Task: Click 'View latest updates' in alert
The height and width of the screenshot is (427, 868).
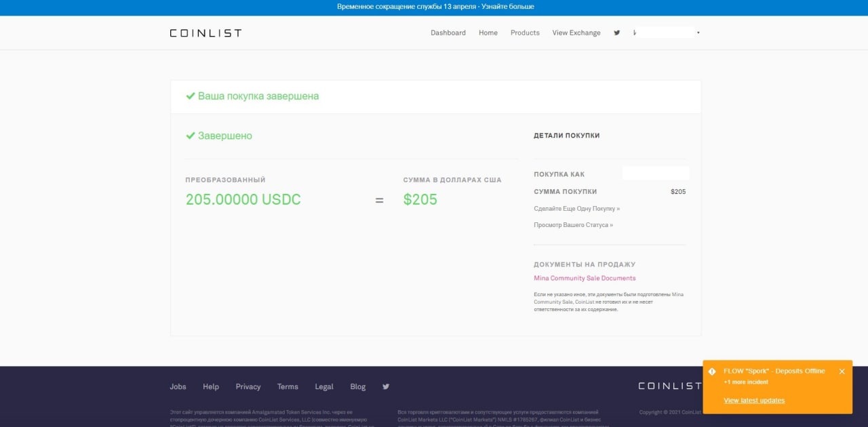Action: pos(754,401)
